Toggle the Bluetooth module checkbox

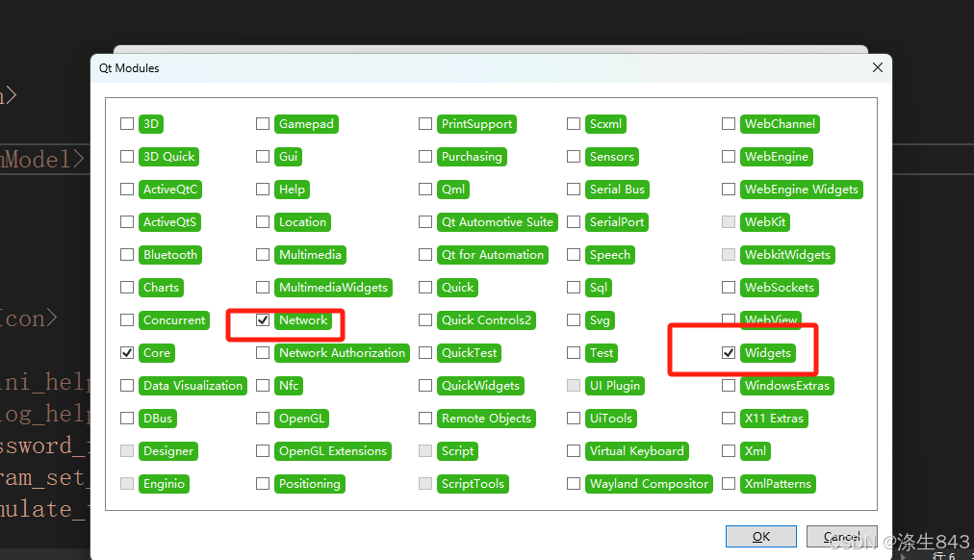point(127,255)
